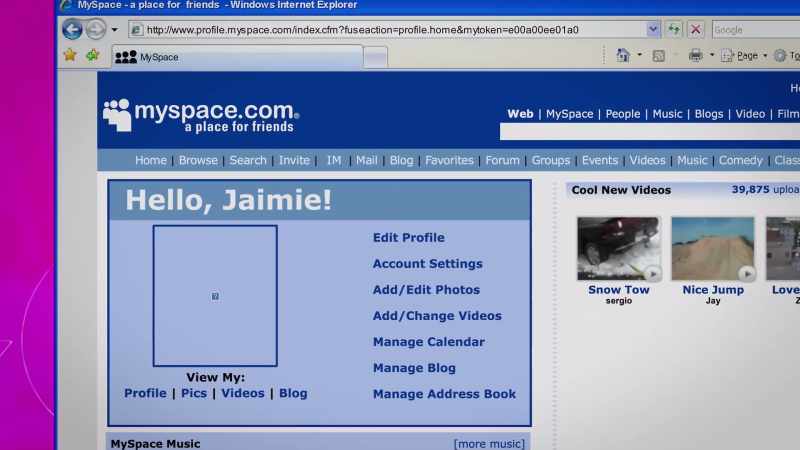The height and width of the screenshot is (450, 800).
Task: Click the more music link
Action: point(489,444)
